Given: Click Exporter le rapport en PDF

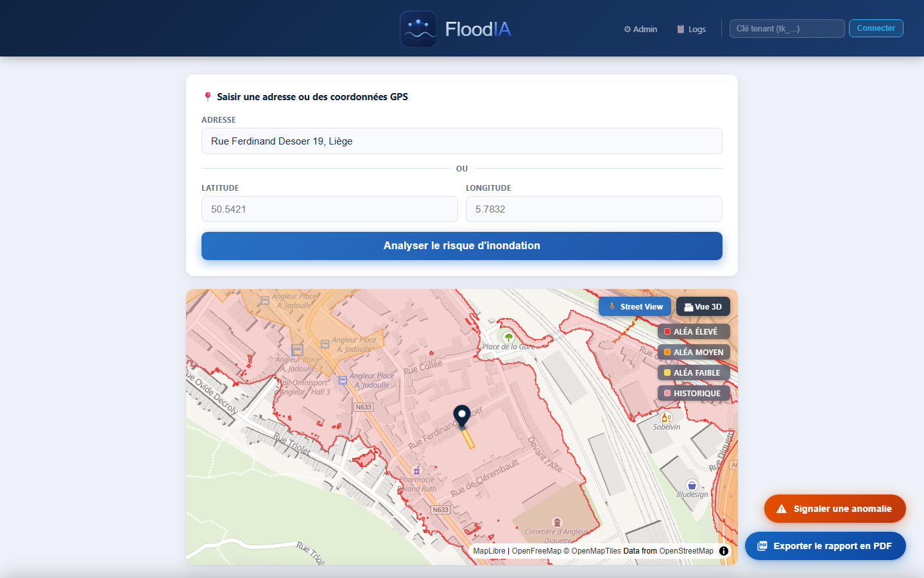Looking at the screenshot, I should (x=825, y=546).
